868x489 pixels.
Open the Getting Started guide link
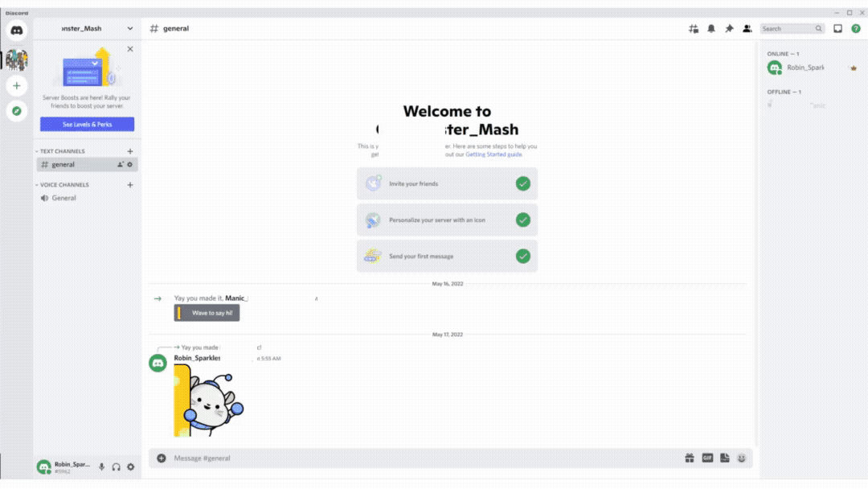pyautogui.click(x=493, y=154)
